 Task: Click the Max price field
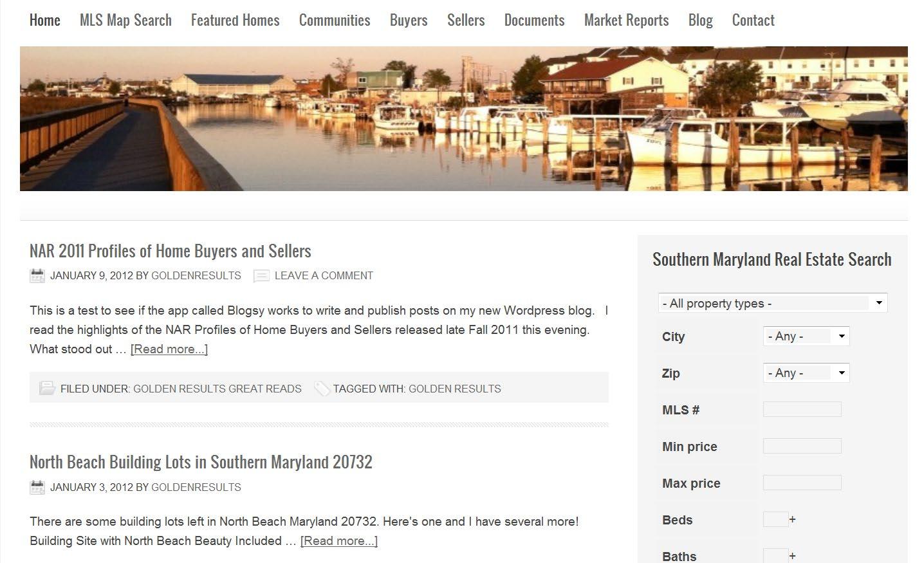(802, 483)
